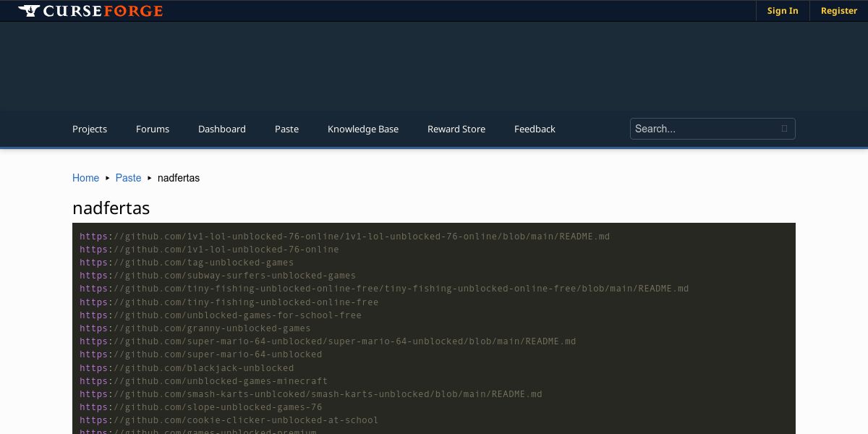Screen dimensions: 868x434
Task: Click the tag-unblocked-games URL line
Action: tap(187, 263)
